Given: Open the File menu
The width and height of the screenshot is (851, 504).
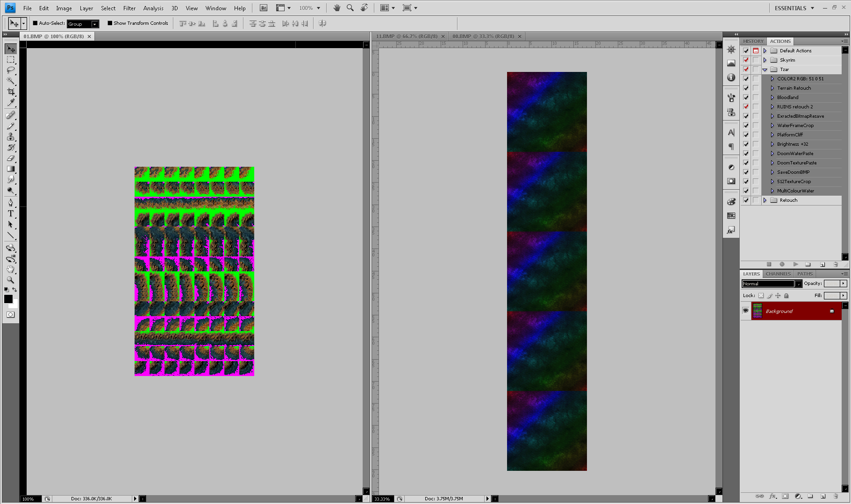Looking at the screenshot, I should click(28, 8).
